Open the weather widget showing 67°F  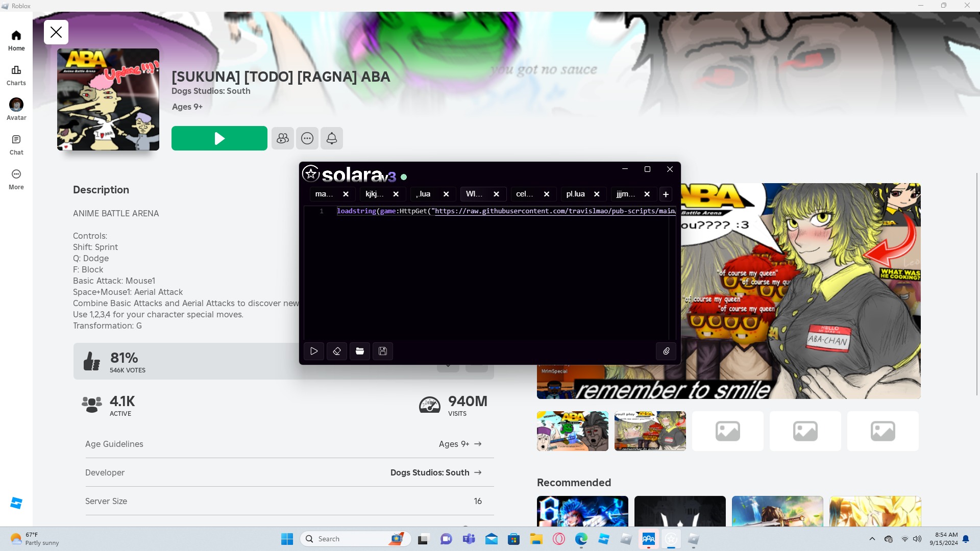click(35, 539)
